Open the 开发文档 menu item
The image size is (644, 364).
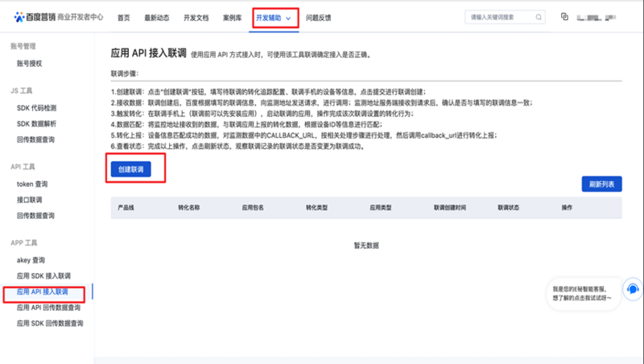196,18
